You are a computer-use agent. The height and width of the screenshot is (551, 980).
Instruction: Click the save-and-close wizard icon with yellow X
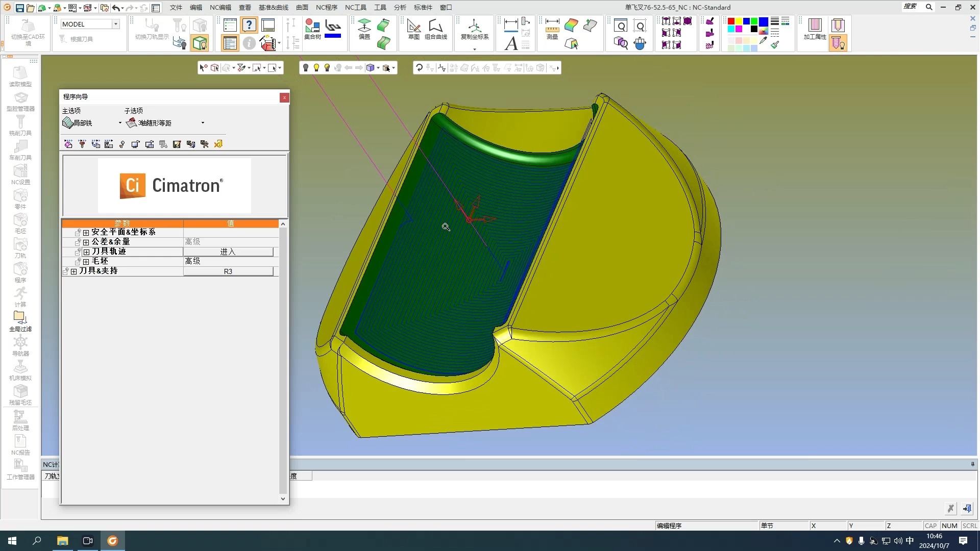click(218, 144)
